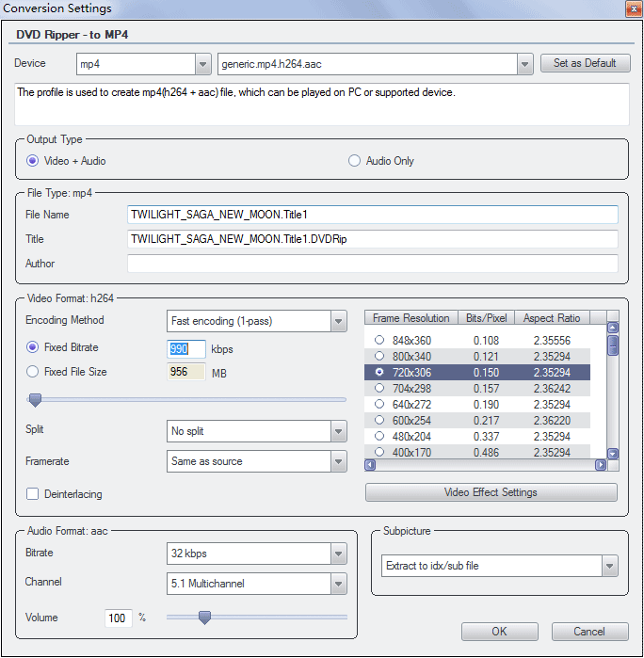Screen dimensions: 644x658
Task: Pick the 704x298 frame resolution
Action: click(x=379, y=388)
